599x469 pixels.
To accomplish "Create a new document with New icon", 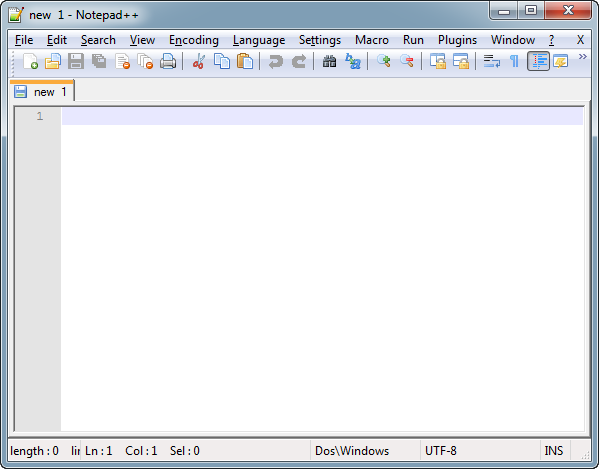I will 30,61.
